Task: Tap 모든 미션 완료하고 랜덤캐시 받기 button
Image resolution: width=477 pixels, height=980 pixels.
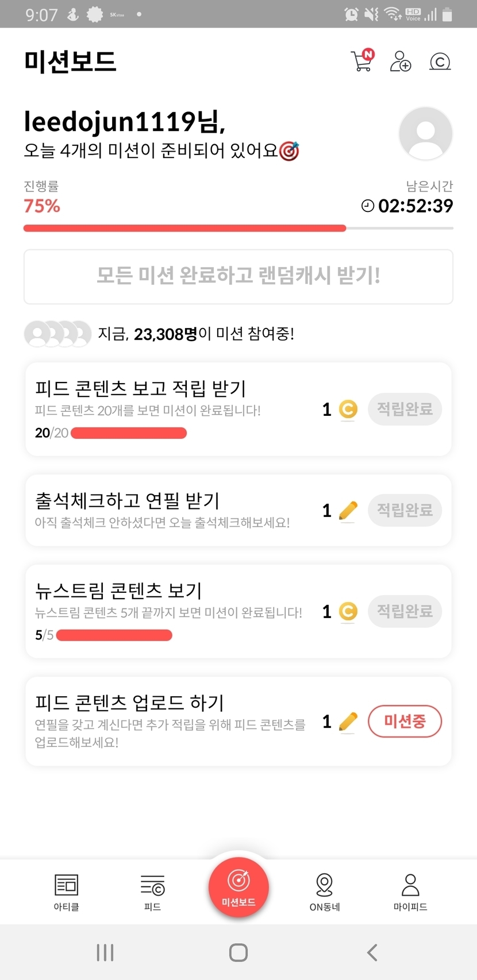Action: (x=238, y=276)
